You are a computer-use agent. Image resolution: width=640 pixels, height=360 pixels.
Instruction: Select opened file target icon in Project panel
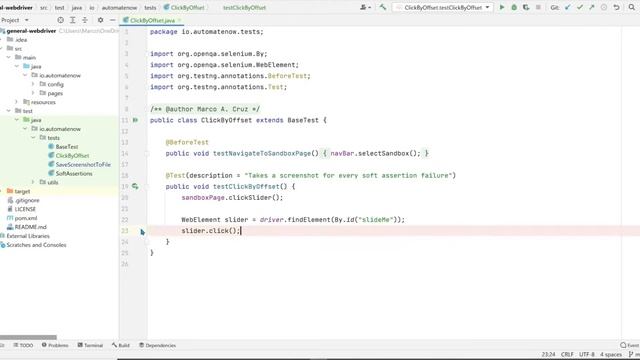60,20
